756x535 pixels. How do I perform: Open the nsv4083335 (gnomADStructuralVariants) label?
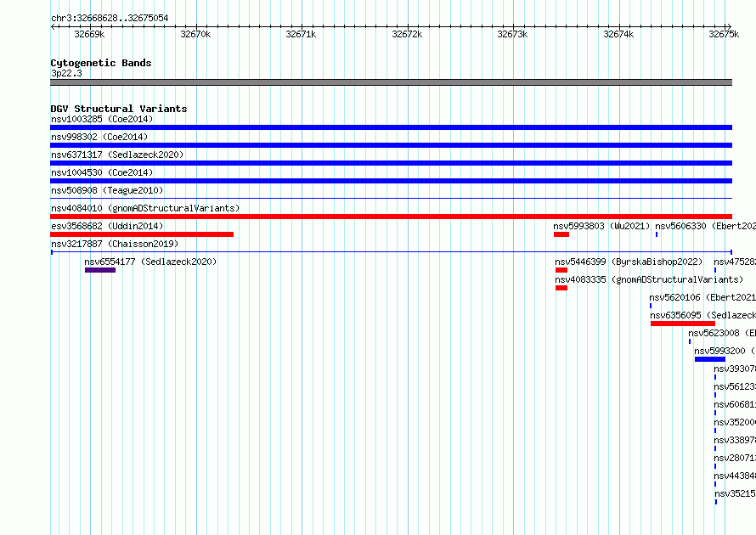pyautogui.click(x=649, y=279)
